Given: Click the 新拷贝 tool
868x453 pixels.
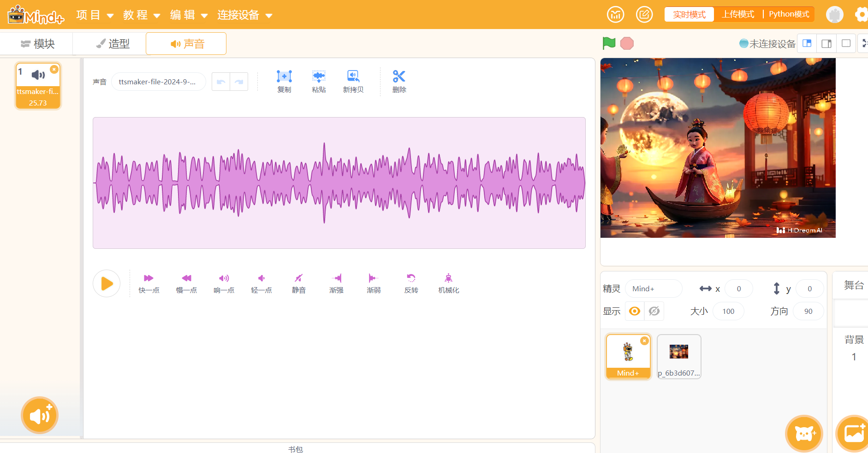Looking at the screenshot, I should click(353, 82).
